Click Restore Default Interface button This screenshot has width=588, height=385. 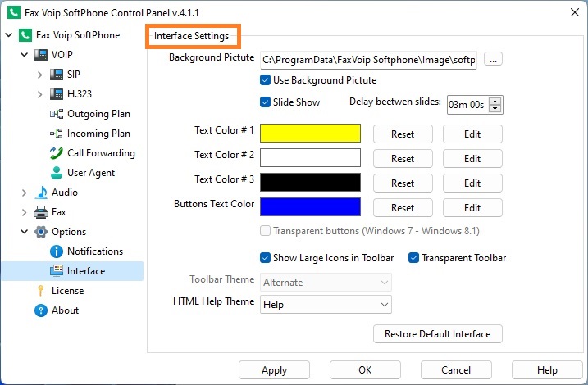point(438,333)
